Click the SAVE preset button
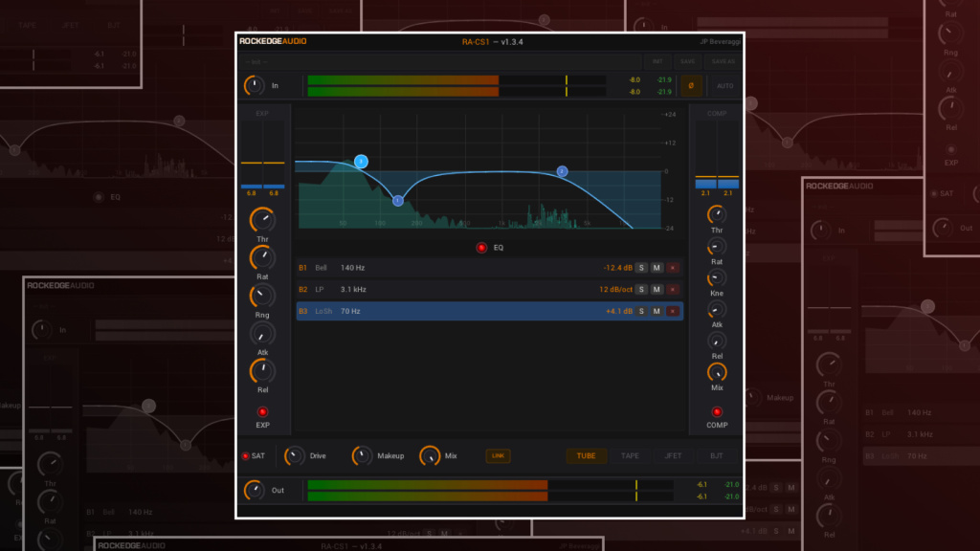The height and width of the screenshot is (551, 980). [x=687, y=62]
